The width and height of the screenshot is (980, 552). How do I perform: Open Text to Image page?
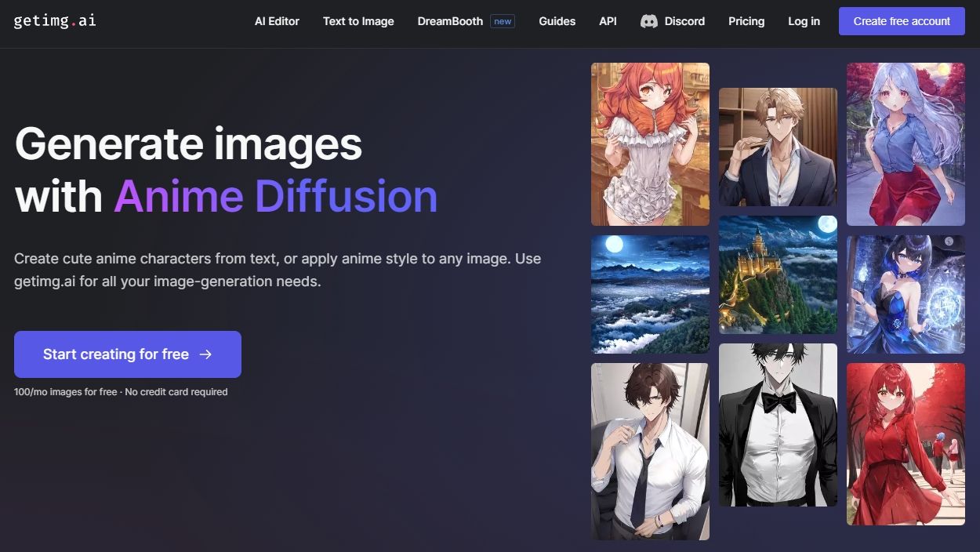[358, 21]
